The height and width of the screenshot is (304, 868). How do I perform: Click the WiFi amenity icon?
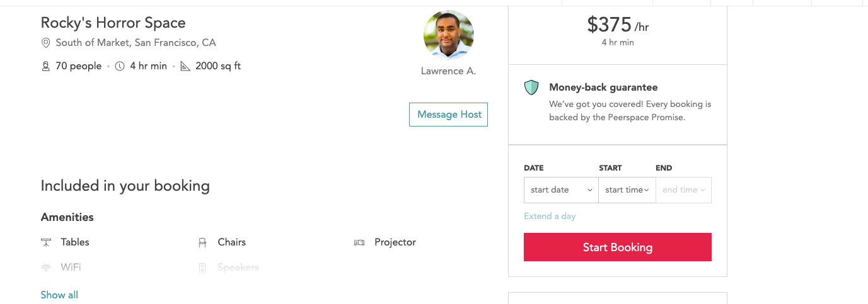click(46, 267)
